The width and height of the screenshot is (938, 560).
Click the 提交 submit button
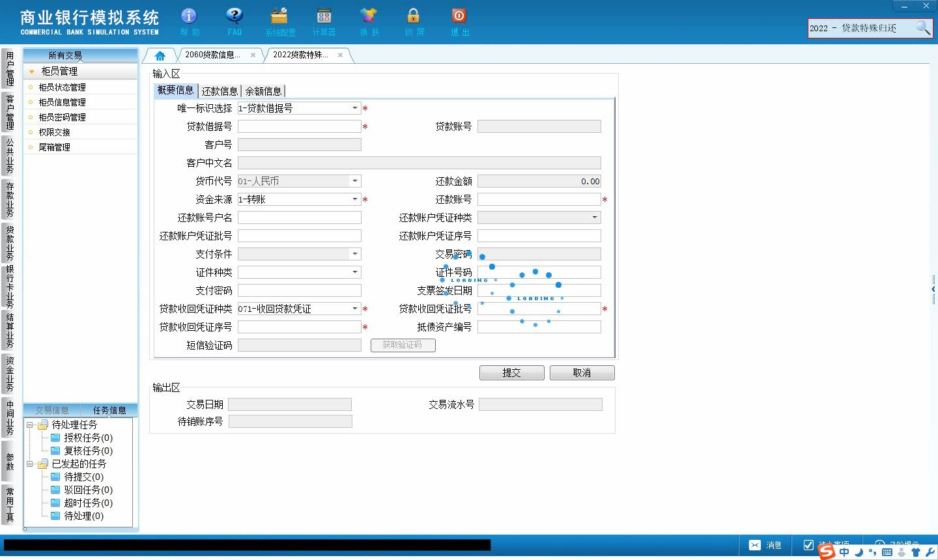click(x=511, y=372)
